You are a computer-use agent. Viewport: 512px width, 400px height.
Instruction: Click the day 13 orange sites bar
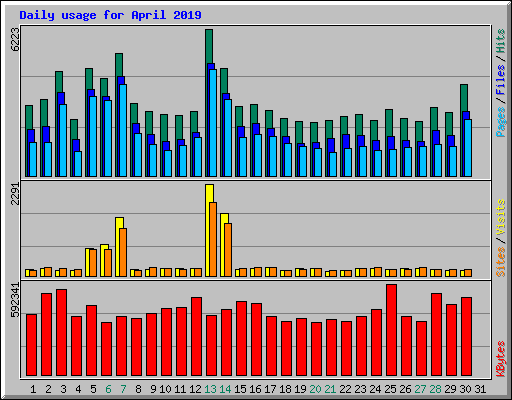point(213,239)
